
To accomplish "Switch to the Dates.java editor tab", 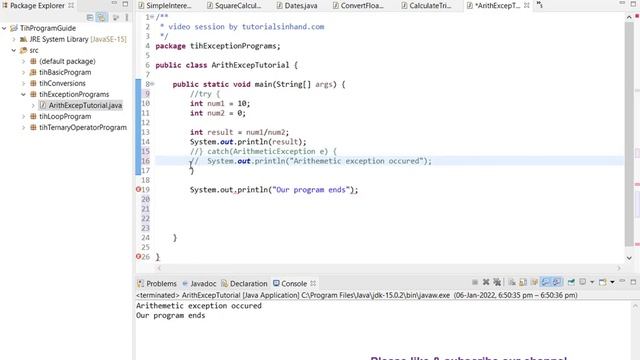I will 297,6.
